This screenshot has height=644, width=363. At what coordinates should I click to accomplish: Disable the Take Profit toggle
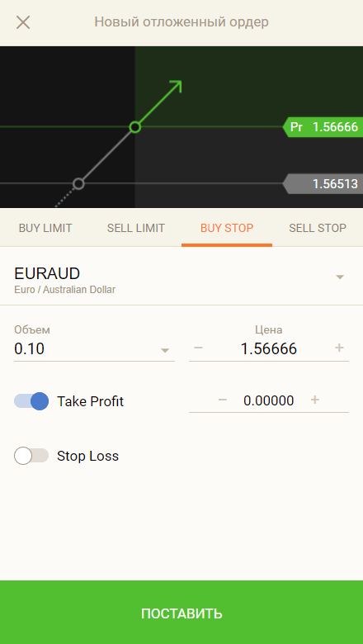tap(31, 401)
